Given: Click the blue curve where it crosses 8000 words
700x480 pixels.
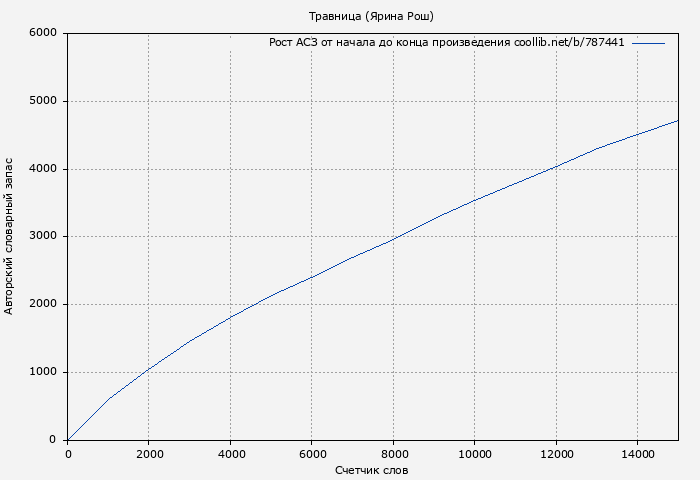Looking at the screenshot, I should [x=393, y=240].
